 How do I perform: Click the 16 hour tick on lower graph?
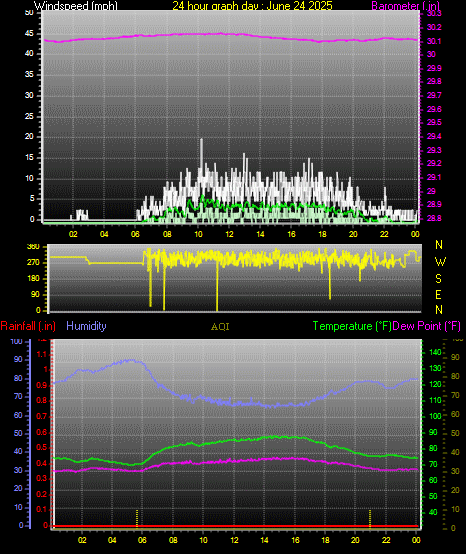(x=295, y=540)
